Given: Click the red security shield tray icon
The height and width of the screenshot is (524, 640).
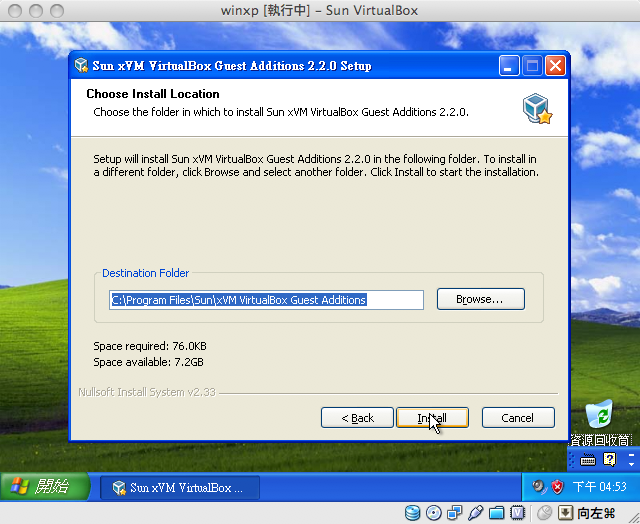Looking at the screenshot, I should 557,486.
